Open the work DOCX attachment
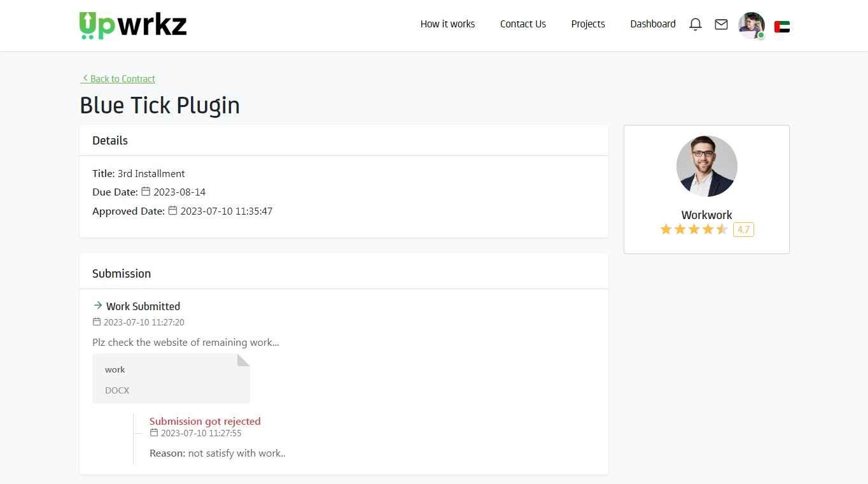The height and width of the screenshot is (484, 868). [171, 379]
